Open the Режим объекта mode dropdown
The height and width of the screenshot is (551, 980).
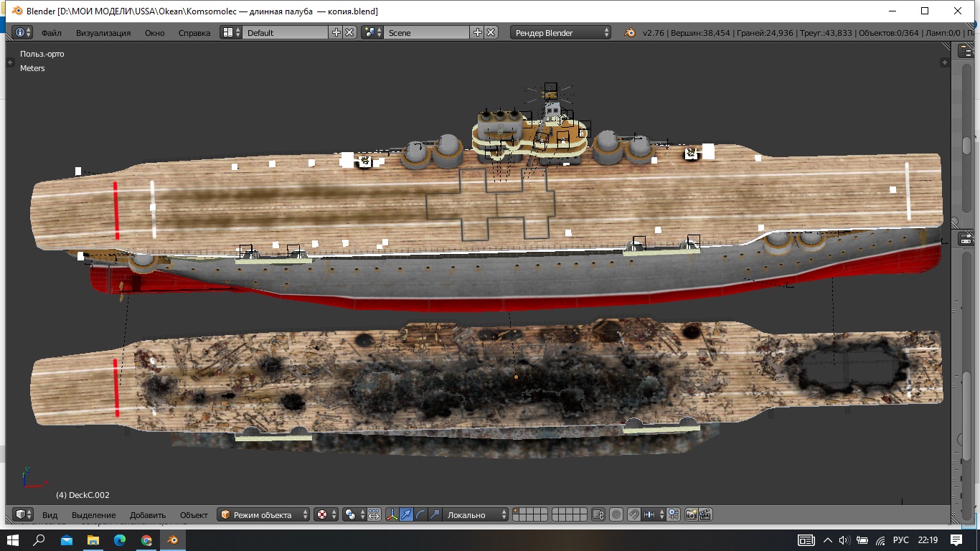[x=263, y=514]
